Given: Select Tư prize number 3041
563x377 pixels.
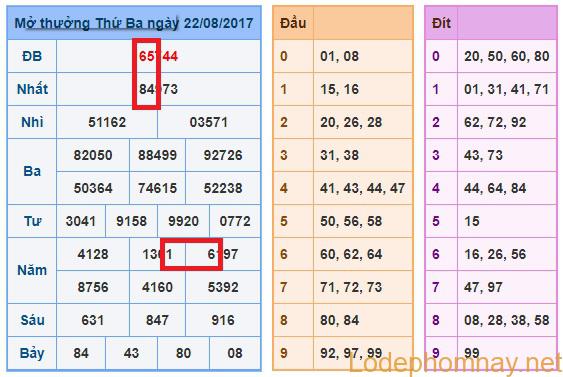Looking at the screenshot, I should [81, 221].
